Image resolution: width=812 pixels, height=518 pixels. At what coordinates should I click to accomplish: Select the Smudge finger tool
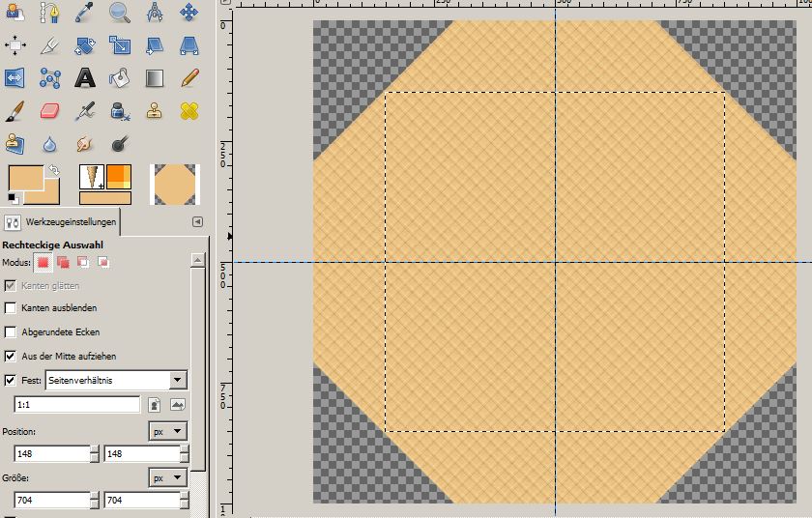click(x=84, y=144)
